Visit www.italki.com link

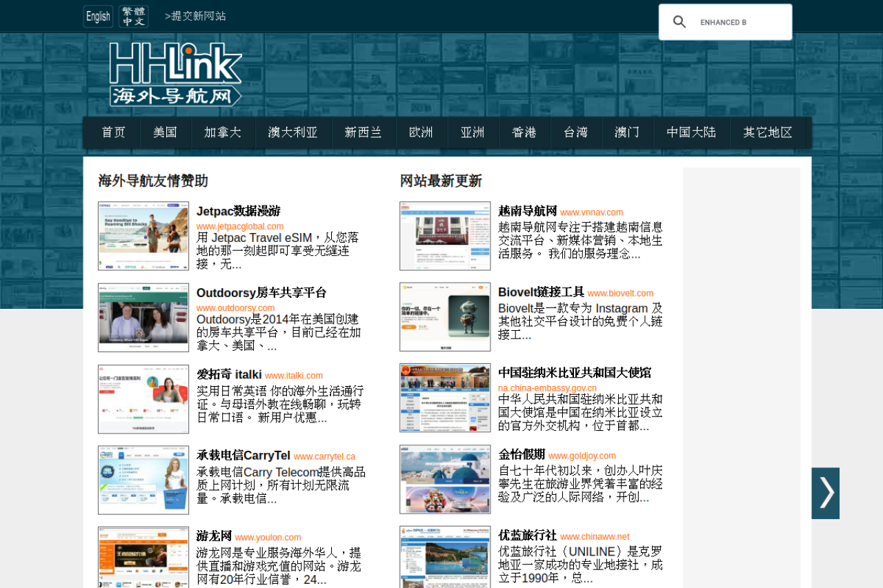294,376
